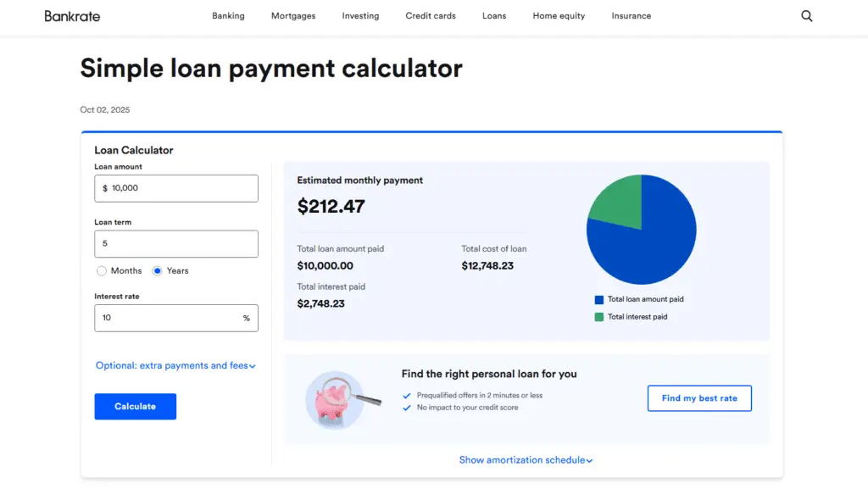Open the Loans menu

click(x=493, y=15)
